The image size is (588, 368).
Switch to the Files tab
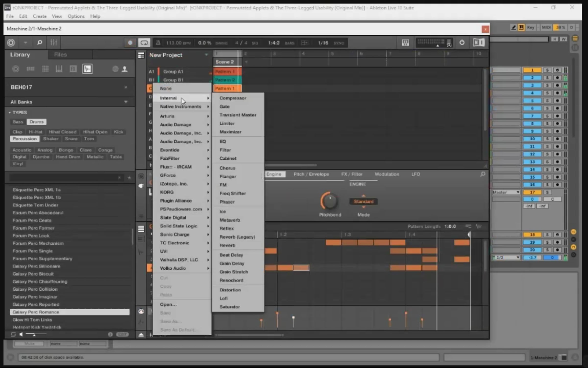(x=60, y=55)
